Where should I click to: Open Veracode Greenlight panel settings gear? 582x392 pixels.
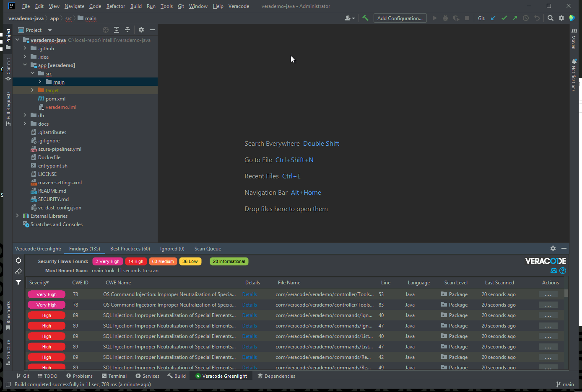click(x=553, y=248)
